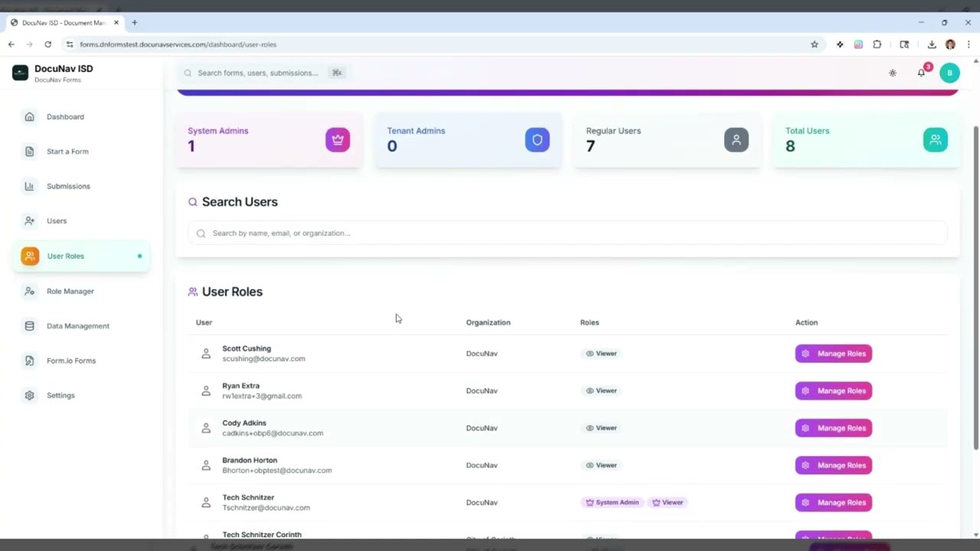Click Manage Roles for Cody Adkins
This screenshot has height=551, width=980.
click(x=834, y=428)
